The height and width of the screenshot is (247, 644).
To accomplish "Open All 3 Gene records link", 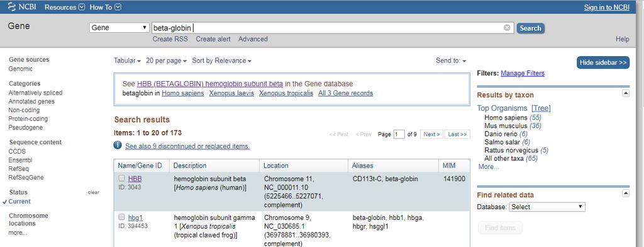I will [x=346, y=93].
